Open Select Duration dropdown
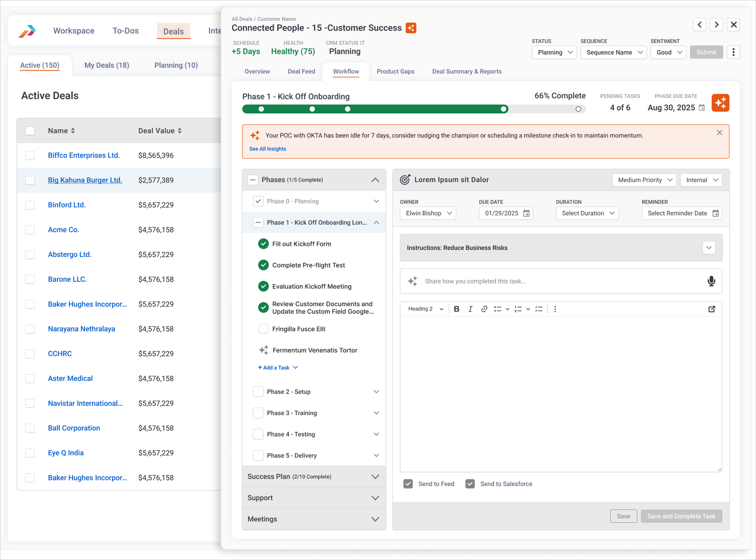 pos(587,213)
